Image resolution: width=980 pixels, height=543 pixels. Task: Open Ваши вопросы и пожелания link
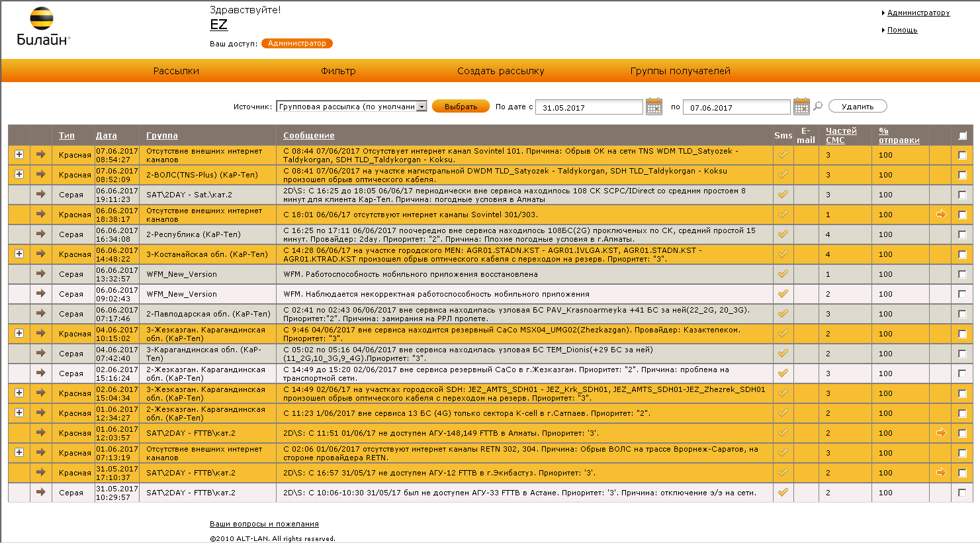pos(264,524)
